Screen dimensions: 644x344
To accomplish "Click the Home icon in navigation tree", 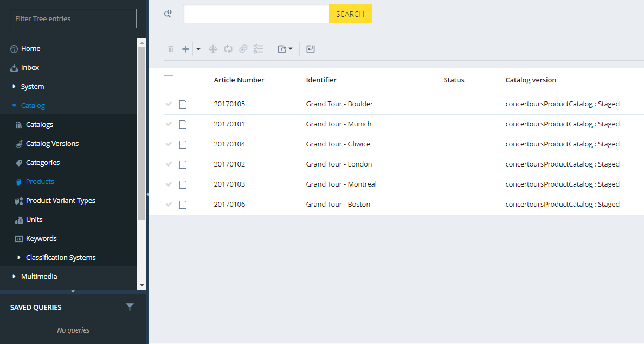I will pyautogui.click(x=14, y=49).
